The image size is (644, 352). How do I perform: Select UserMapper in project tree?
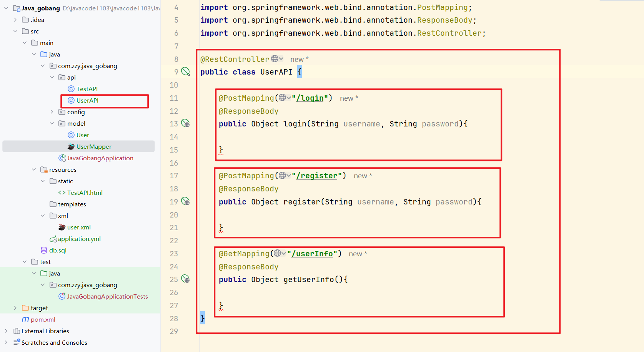[94, 146]
